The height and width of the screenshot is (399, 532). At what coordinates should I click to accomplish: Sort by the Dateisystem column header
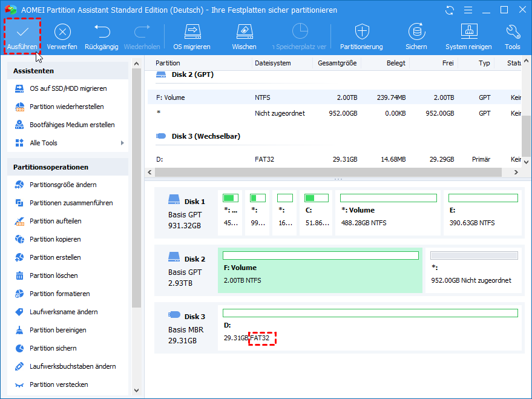(273, 63)
